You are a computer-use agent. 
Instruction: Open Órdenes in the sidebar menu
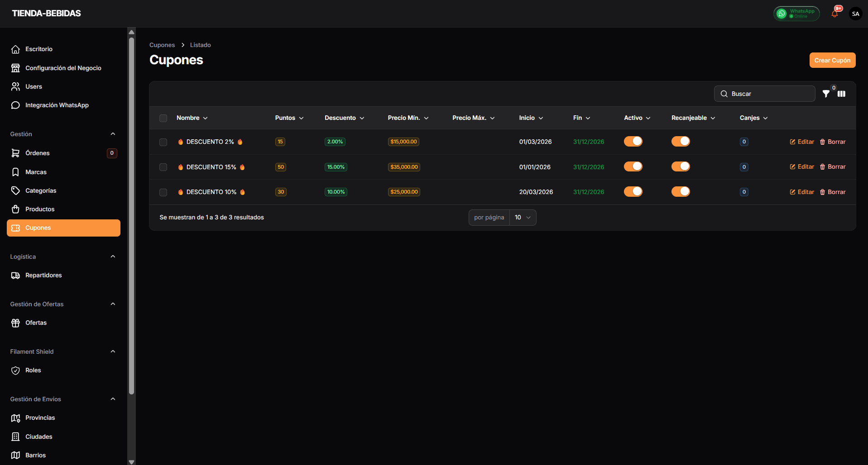pyautogui.click(x=38, y=153)
